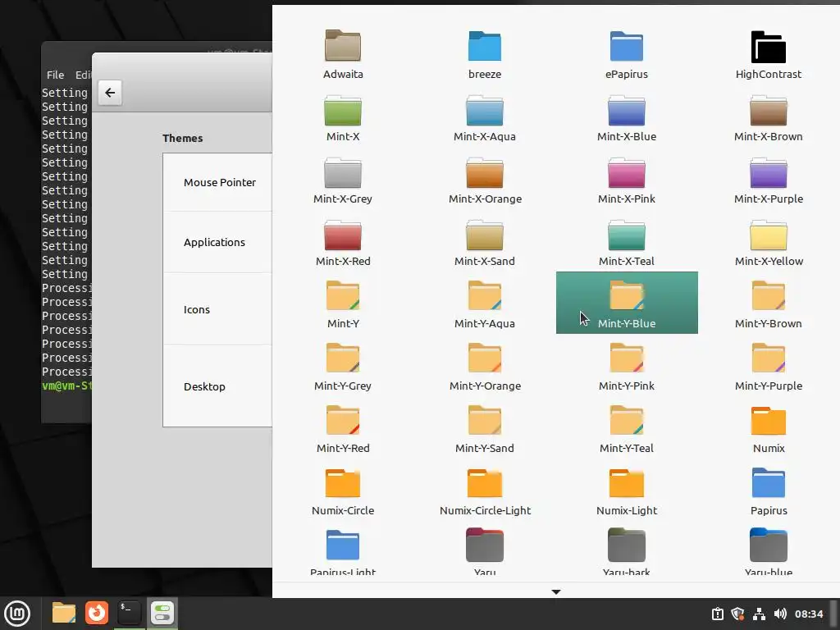Screen dimensions: 840x630
Task: Choose the Mint-Y-Grey icon theme
Action: (x=343, y=366)
